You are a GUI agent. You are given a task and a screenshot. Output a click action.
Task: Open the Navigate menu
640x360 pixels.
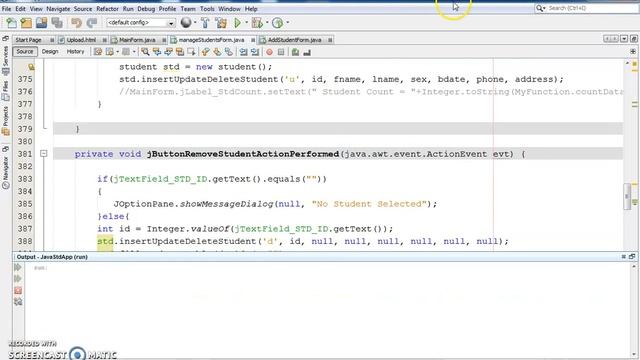click(x=58, y=9)
